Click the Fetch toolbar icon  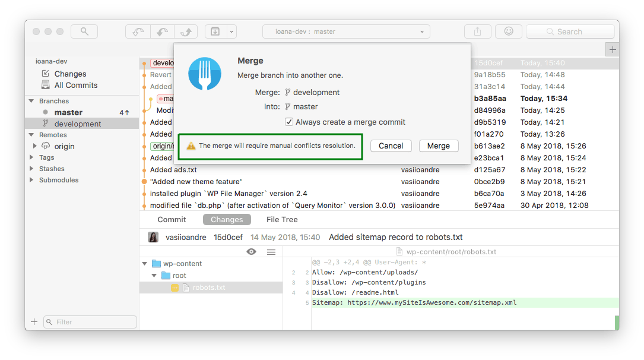(138, 31)
